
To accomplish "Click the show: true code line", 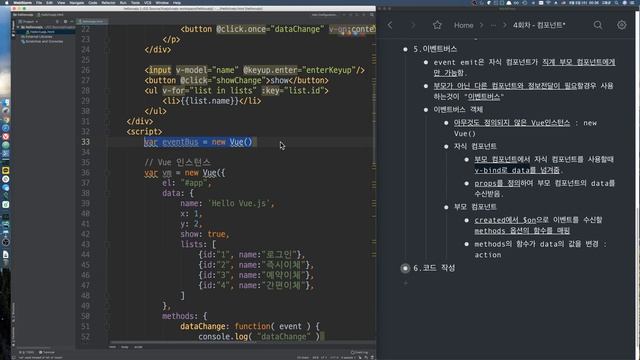I will pyautogui.click(x=205, y=234).
